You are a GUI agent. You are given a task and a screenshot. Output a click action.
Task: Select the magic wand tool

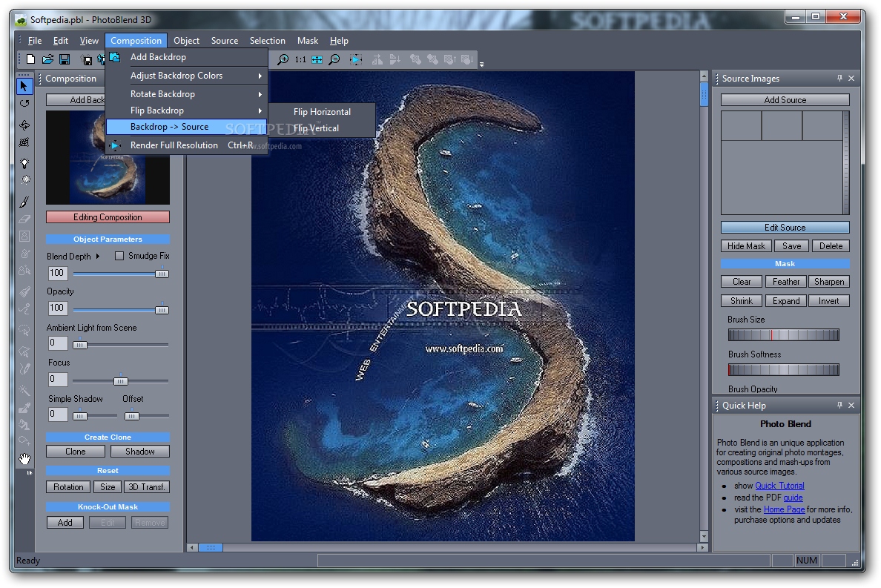click(24, 389)
